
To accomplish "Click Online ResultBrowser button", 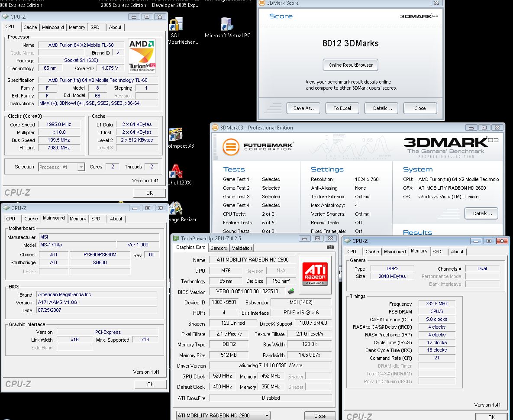I will click(350, 65).
